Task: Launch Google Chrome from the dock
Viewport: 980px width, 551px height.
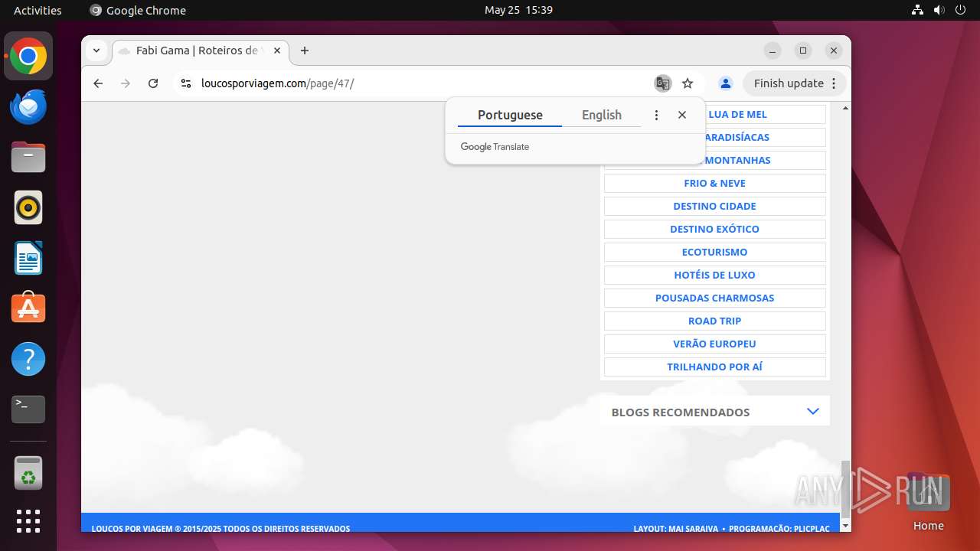Action: [28, 57]
